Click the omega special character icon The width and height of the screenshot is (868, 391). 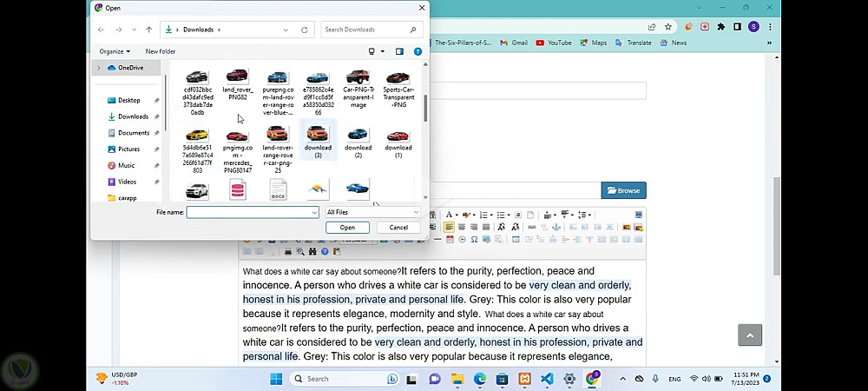tap(475, 240)
